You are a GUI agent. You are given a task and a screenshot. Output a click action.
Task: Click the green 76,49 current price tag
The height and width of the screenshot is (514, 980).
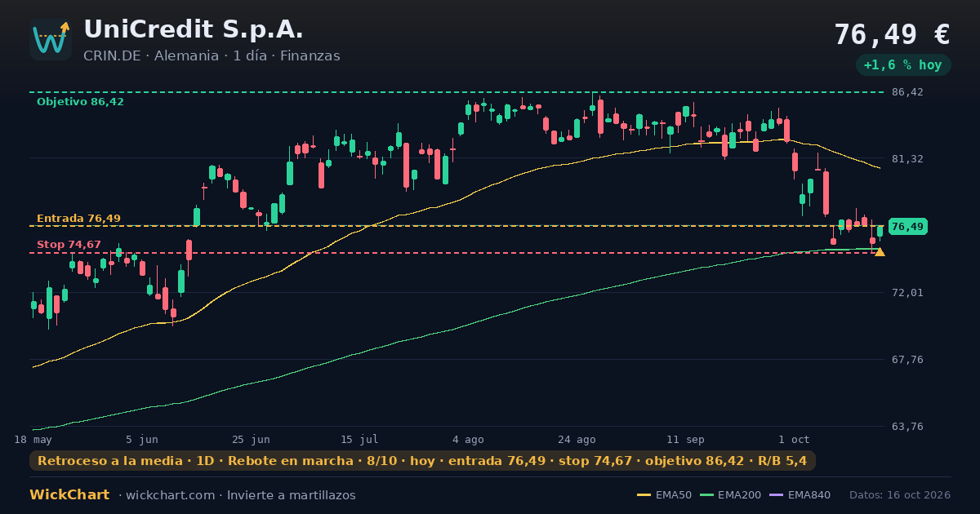coord(907,227)
